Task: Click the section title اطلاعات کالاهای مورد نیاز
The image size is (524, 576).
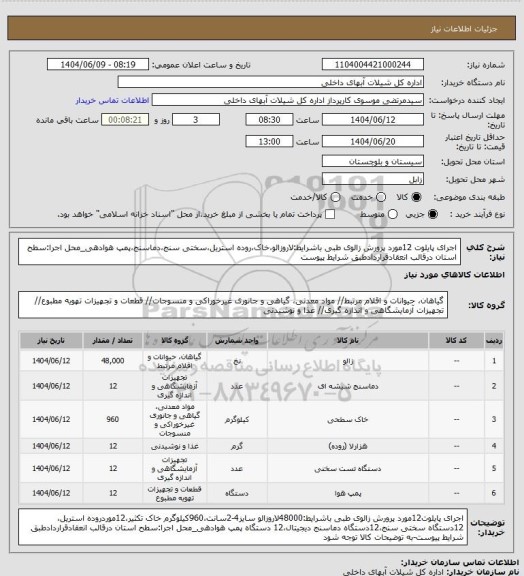Action: click(454, 275)
